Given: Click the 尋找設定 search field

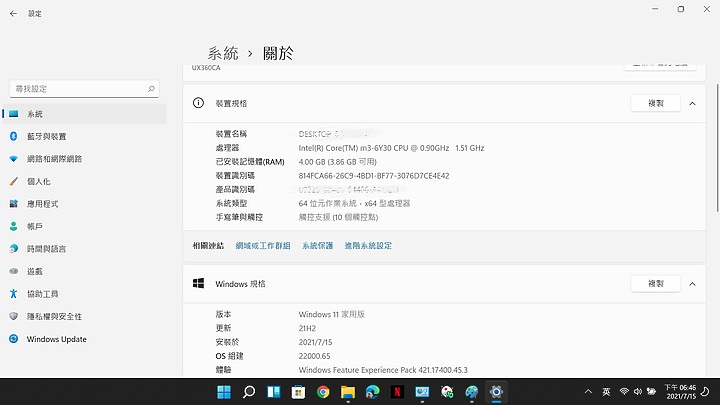Looking at the screenshot, I should pyautogui.click(x=84, y=89).
